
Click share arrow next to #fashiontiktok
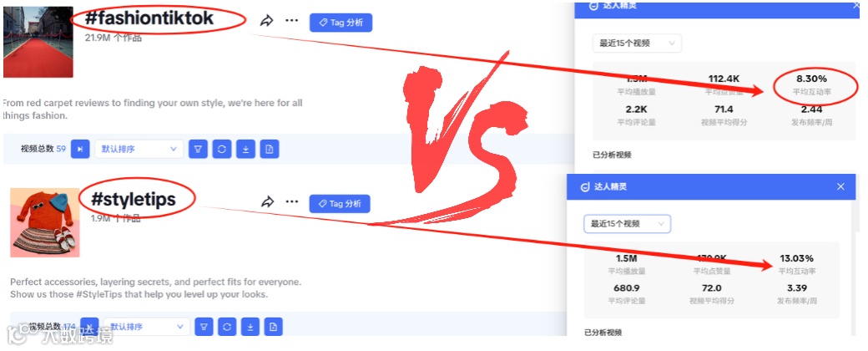pos(267,21)
